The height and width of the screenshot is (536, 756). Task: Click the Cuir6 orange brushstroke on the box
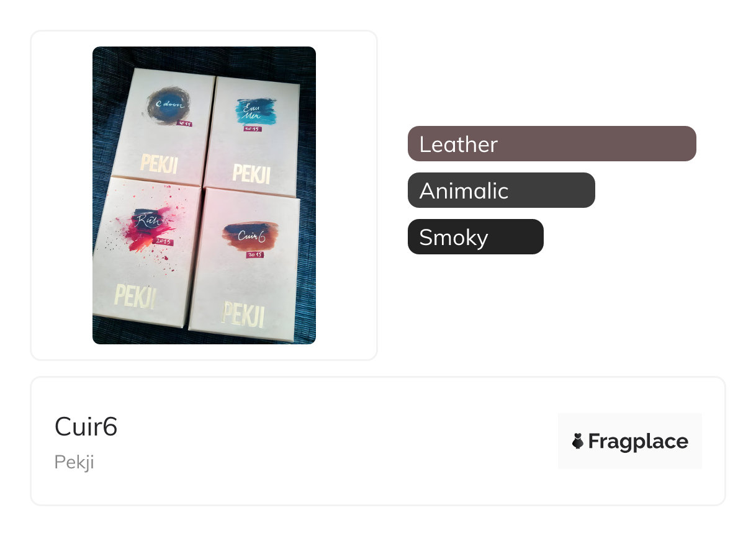pos(251,236)
